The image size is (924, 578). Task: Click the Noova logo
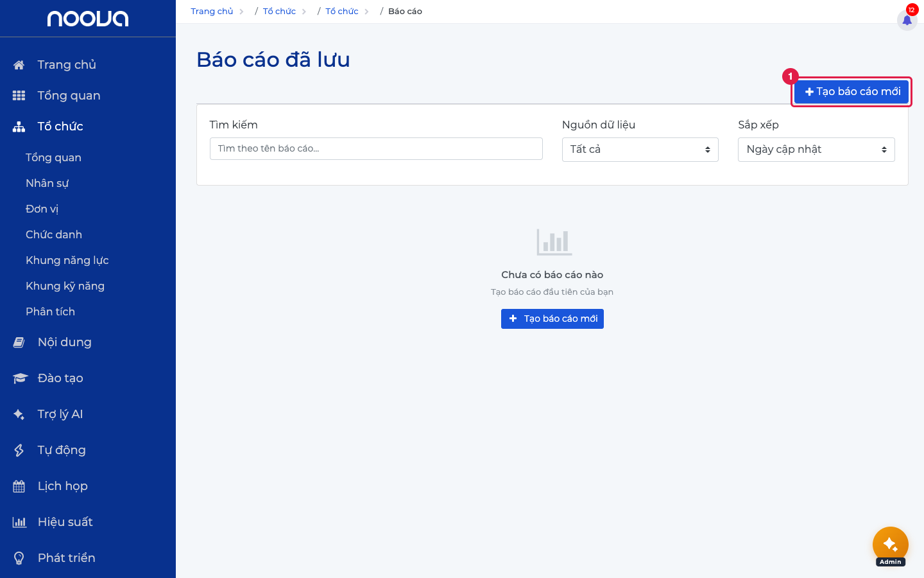coord(88,19)
